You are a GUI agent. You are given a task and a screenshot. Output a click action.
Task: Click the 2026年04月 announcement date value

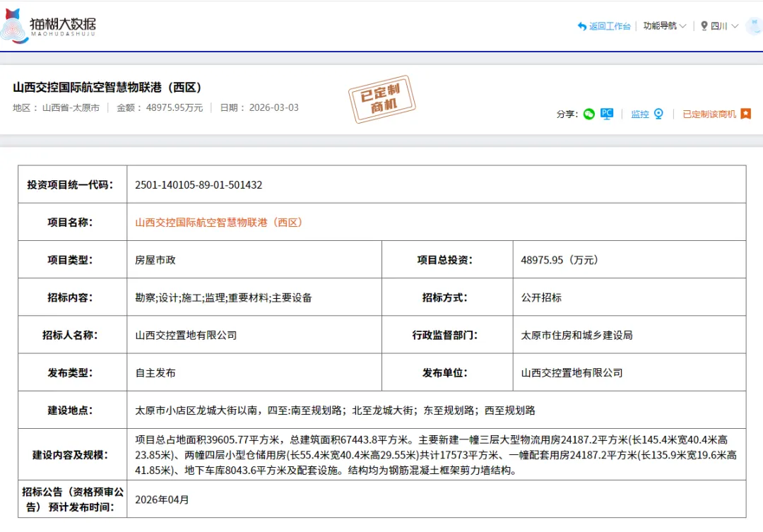[162, 500]
